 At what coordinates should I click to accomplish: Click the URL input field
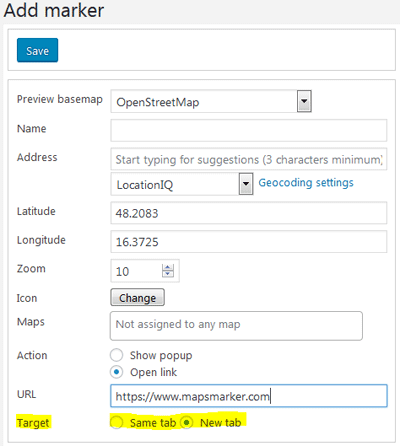pyautogui.click(x=249, y=396)
